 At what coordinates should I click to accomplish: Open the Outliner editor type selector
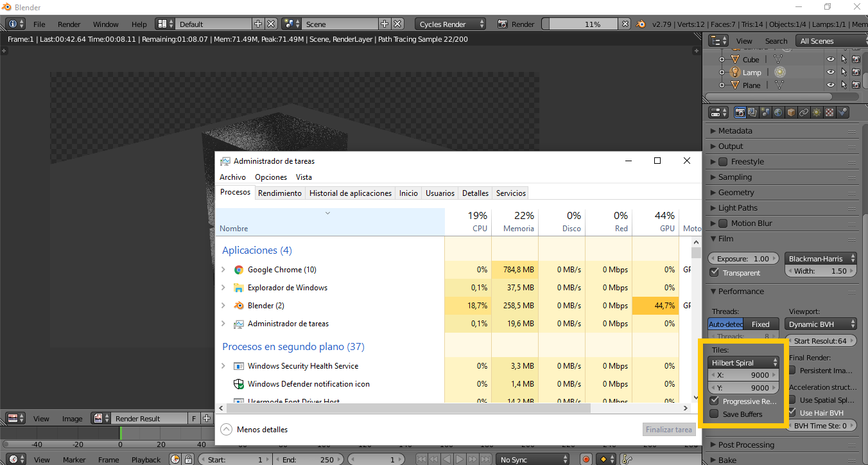(x=718, y=40)
